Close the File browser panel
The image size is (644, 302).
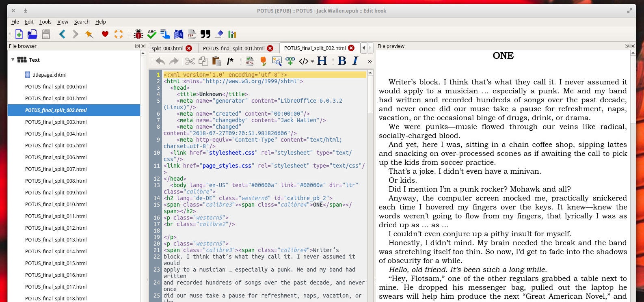tap(143, 46)
